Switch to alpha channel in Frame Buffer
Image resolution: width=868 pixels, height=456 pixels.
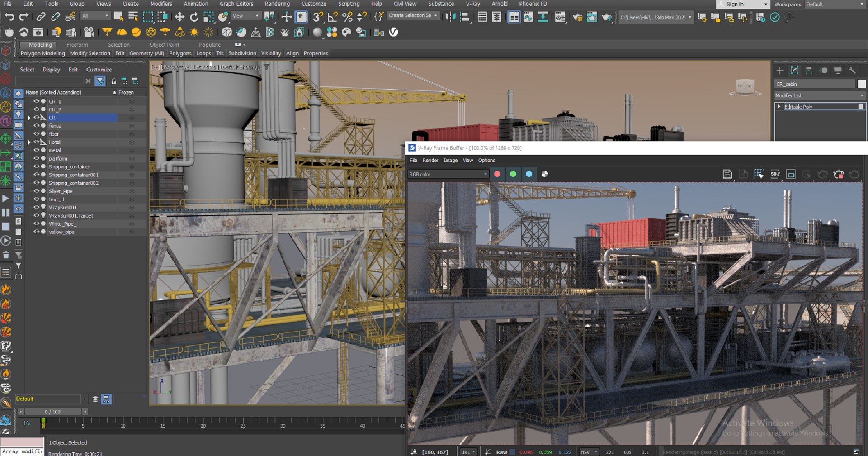click(x=545, y=174)
